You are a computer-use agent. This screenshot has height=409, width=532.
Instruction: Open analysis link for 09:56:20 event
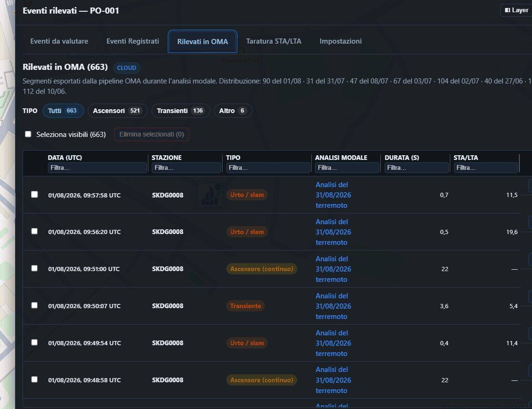(333, 232)
